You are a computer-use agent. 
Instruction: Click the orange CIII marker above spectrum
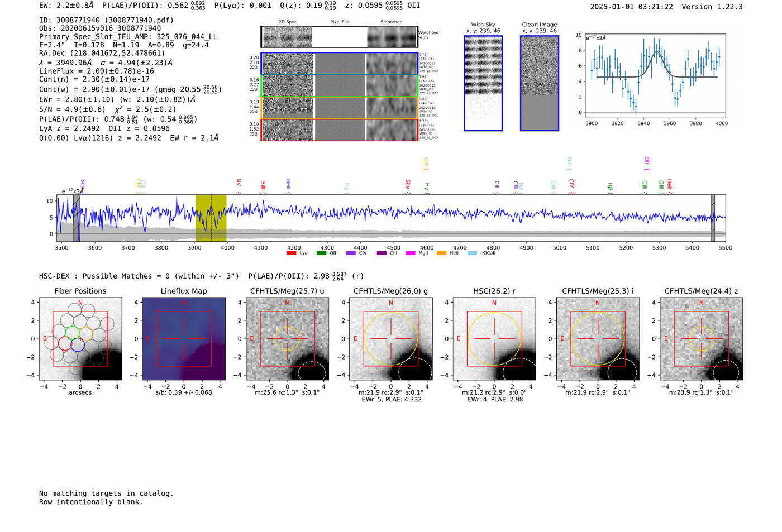426,162
